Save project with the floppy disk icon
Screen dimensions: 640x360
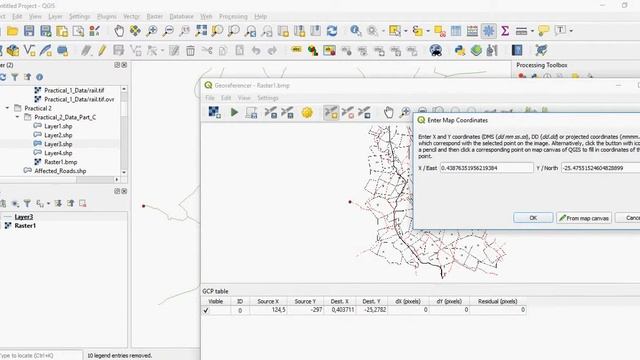[29, 31]
